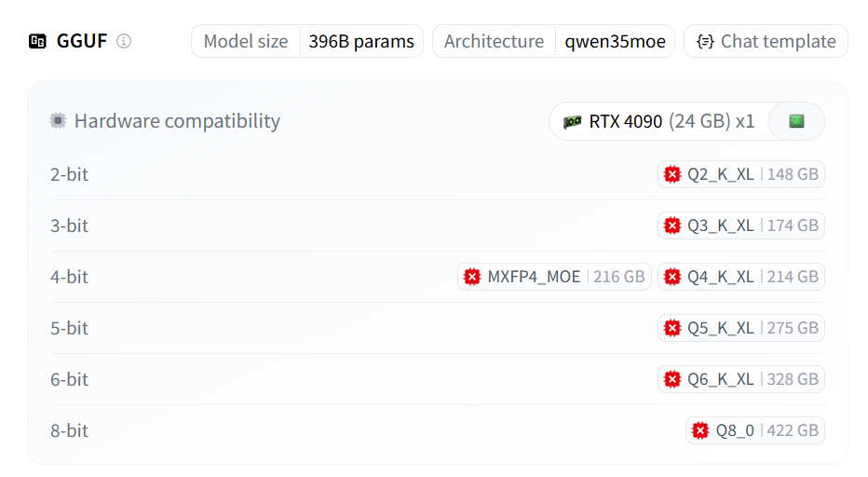The height and width of the screenshot is (477, 868).
Task: Select the Q8_0 422 GB quantization
Action: pos(755,430)
